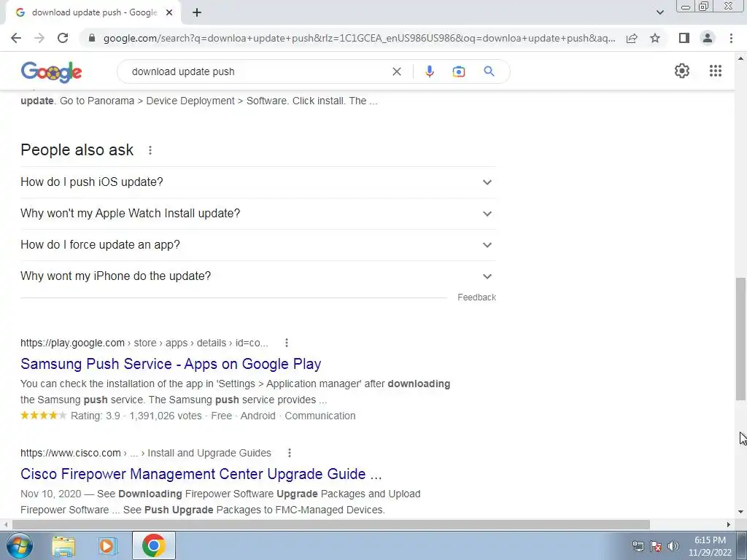
Task: Click the horizontal scrollbar thumb
Action: click(x=331, y=524)
